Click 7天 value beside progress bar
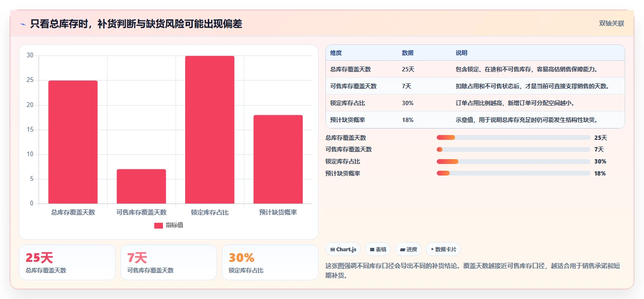This screenshot has height=299, width=644. coord(599,149)
